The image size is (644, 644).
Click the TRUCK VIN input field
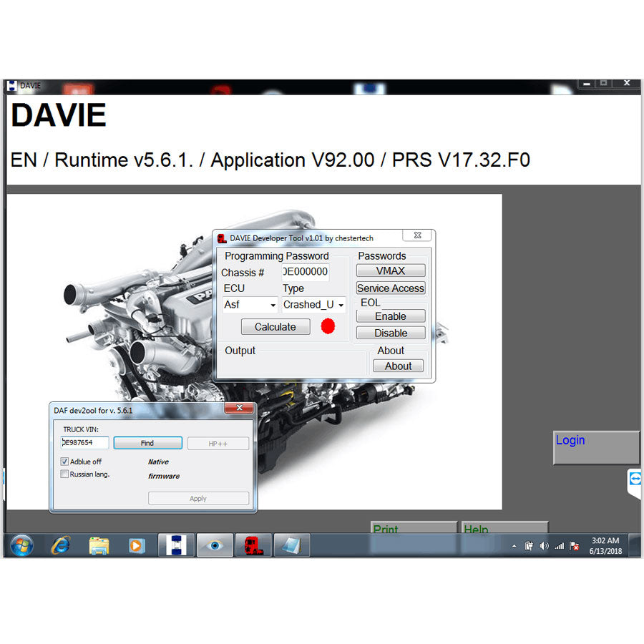85,443
